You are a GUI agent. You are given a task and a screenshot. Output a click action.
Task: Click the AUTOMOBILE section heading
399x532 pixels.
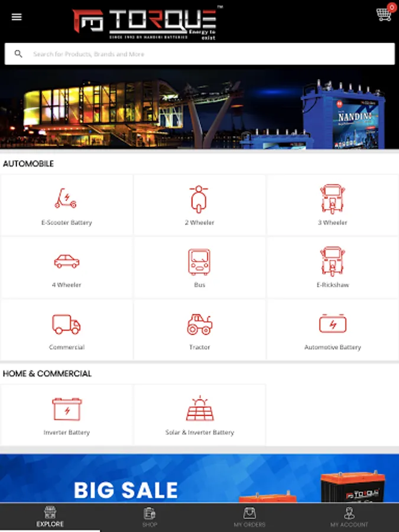pos(28,164)
